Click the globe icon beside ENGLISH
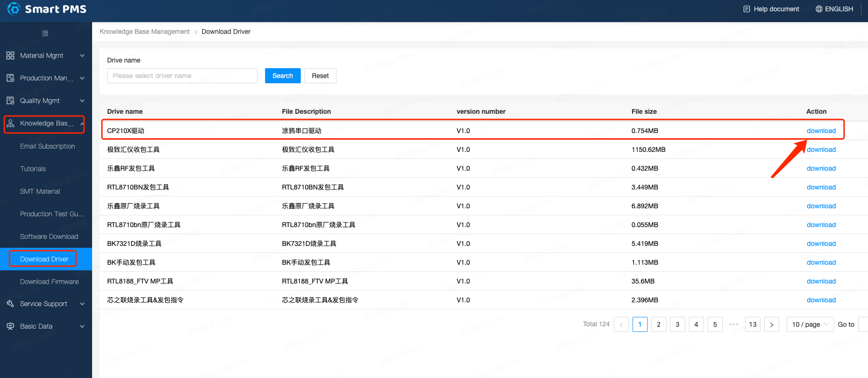This screenshot has width=868, height=378. [819, 9]
